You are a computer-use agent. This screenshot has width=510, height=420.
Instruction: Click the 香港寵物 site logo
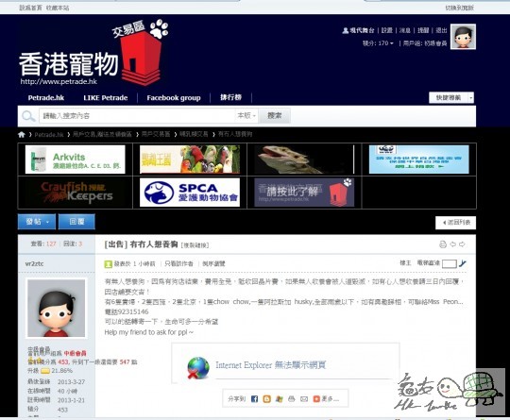(93, 54)
